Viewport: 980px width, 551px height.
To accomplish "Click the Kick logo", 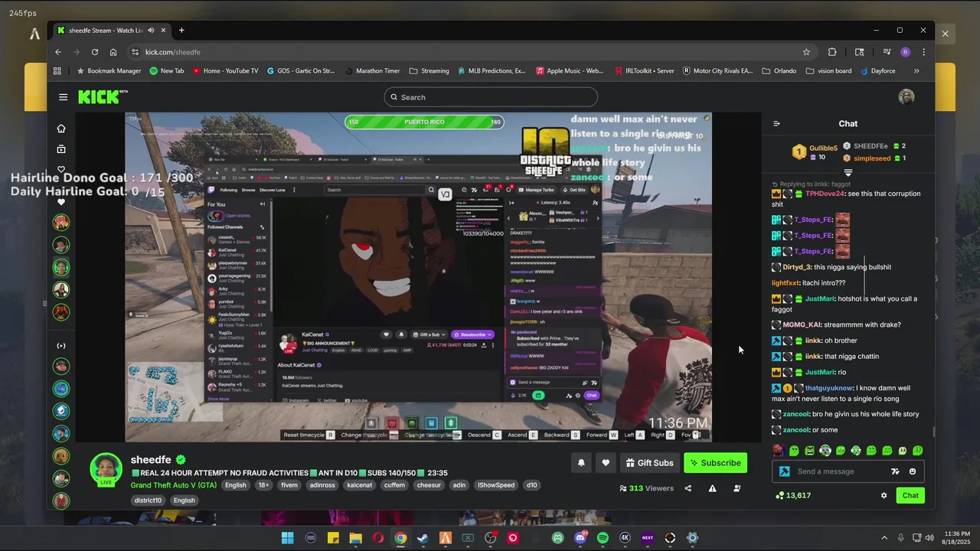I will click(102, 97).
